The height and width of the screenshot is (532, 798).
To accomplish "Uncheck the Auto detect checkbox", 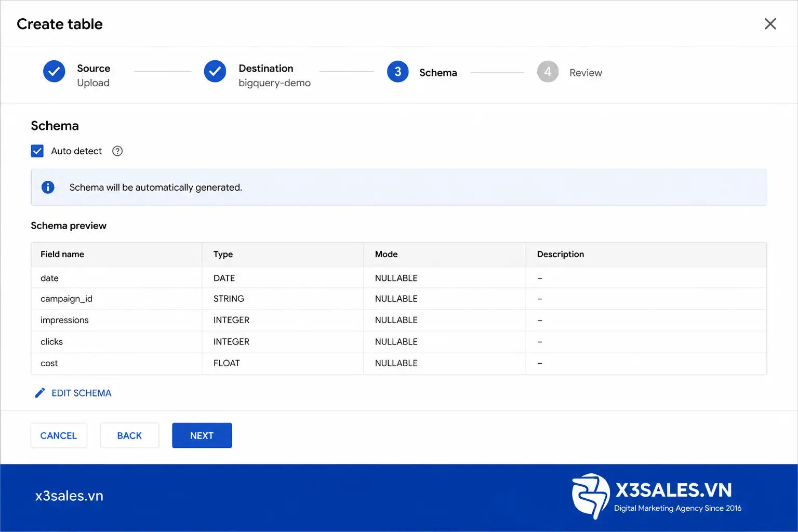I will coord(37,151).
